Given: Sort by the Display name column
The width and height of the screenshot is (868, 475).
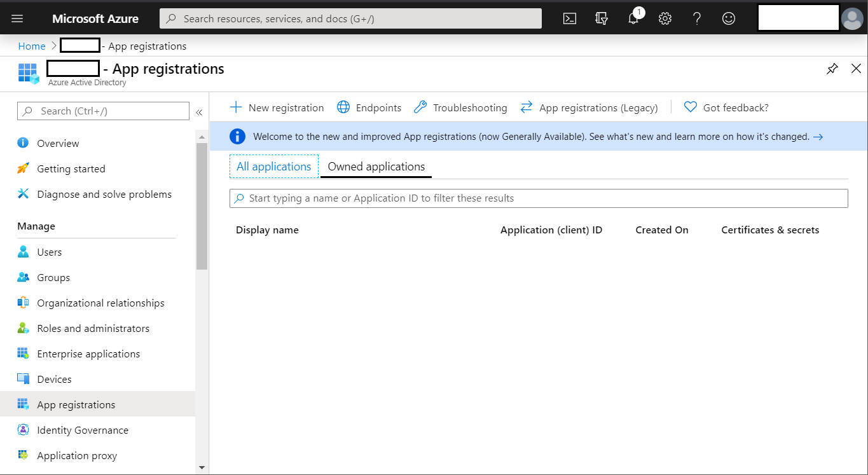Looking at the screenshot, I should [267, 230].
